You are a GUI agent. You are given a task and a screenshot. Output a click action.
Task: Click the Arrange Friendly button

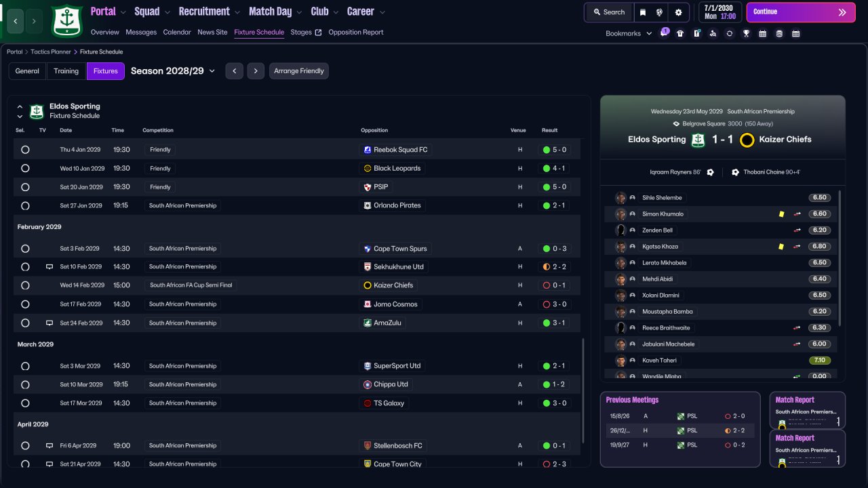299,71
